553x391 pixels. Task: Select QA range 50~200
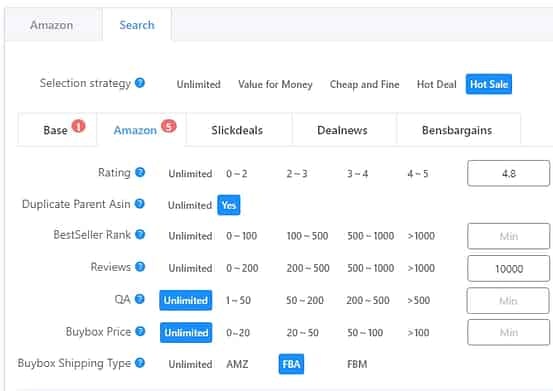[305, 300]
